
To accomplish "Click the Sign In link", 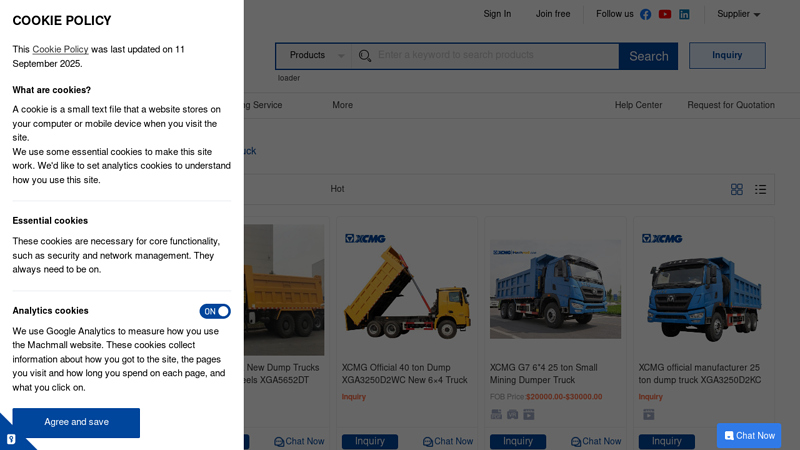I will 497,14.
